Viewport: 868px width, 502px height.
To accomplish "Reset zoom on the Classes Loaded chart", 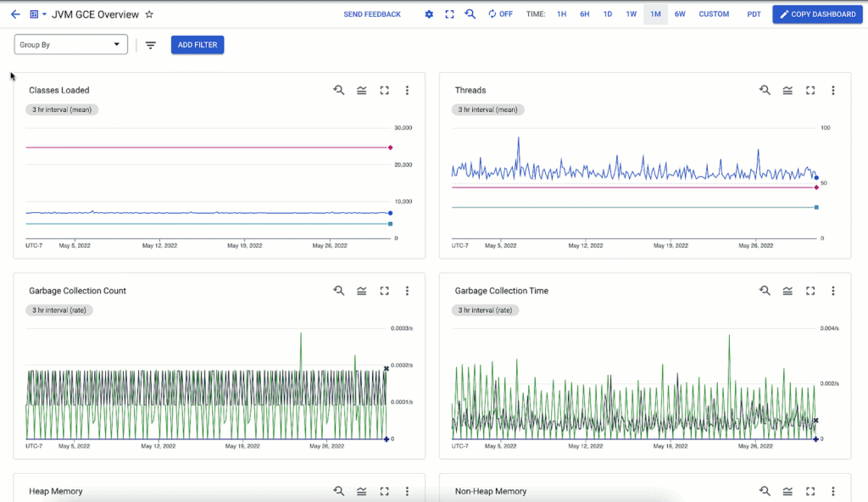I will (338, 90).
